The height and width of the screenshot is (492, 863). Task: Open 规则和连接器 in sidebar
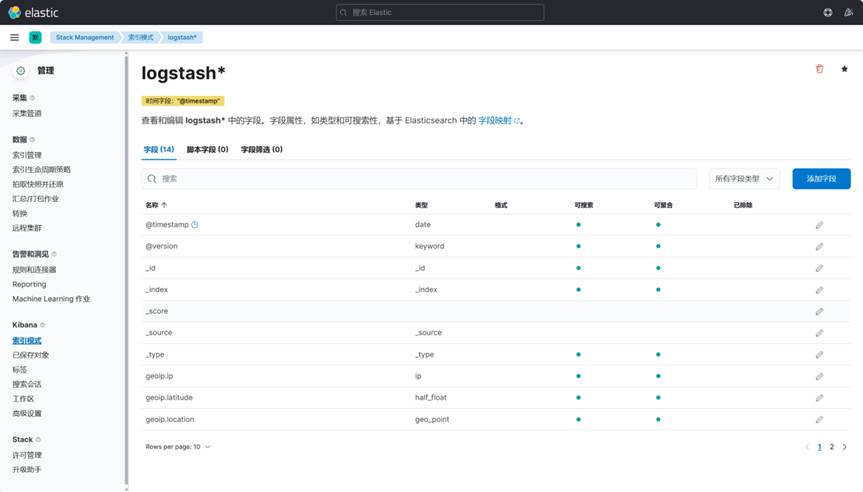[x=34, y=270]
